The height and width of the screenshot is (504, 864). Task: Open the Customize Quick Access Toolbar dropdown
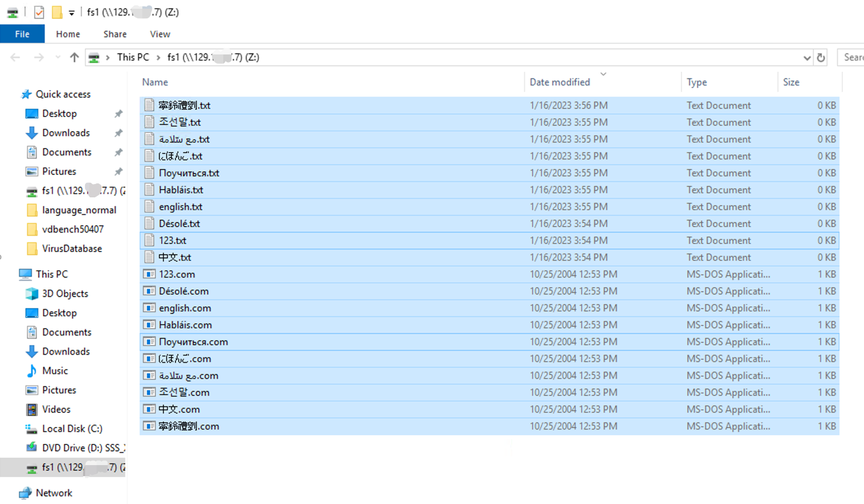pyautogui.click(x=71, y=13)
